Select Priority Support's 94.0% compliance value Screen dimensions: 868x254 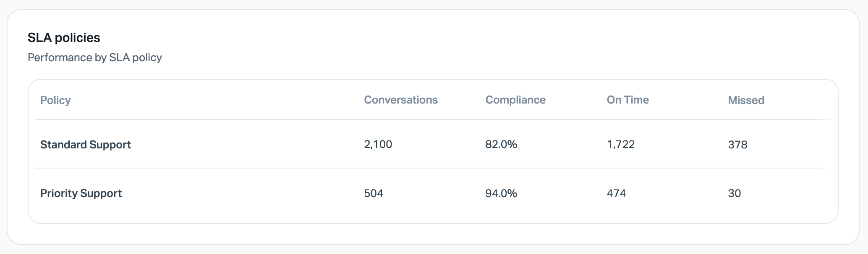click(501, 193)
